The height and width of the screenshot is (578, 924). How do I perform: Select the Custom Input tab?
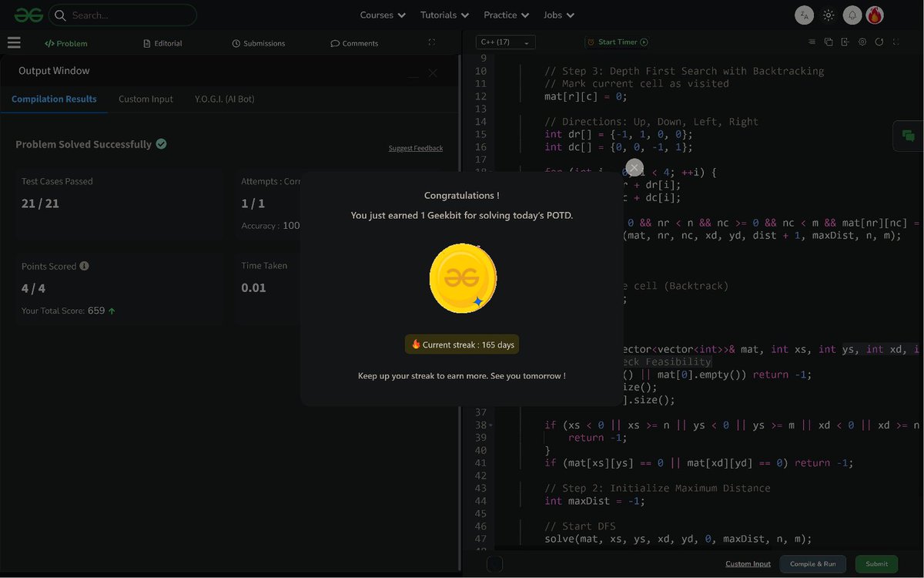coord(146,99)
